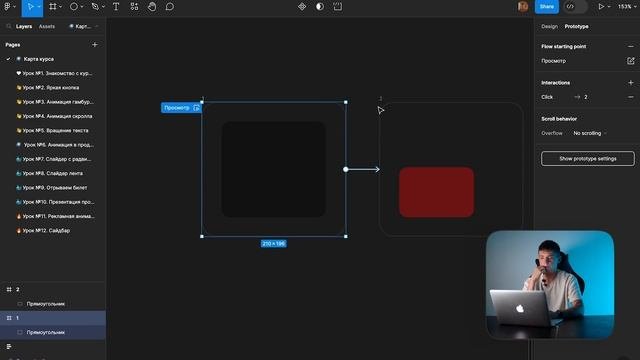Open the Present options chevron
Viewport: 640px width, 360px height.
(609, 7)
